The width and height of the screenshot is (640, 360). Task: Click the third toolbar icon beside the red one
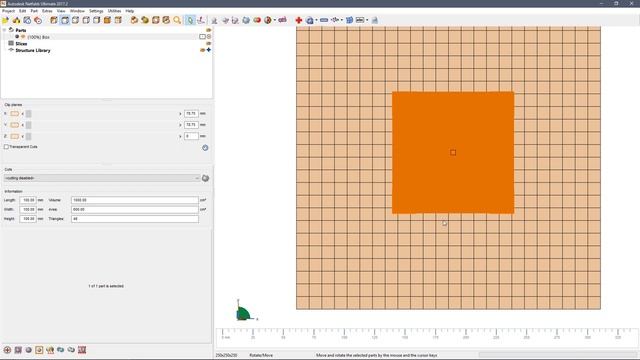(x=27, y=20)
